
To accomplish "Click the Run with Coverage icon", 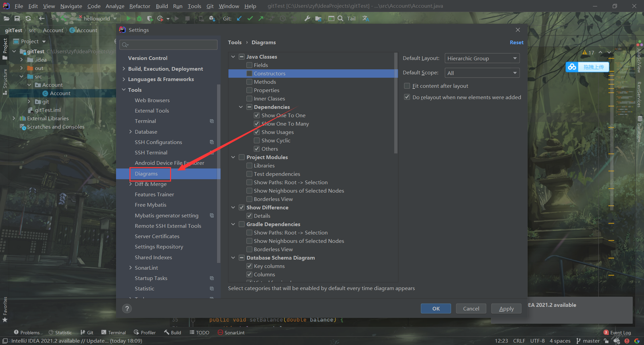I will 150,18.
